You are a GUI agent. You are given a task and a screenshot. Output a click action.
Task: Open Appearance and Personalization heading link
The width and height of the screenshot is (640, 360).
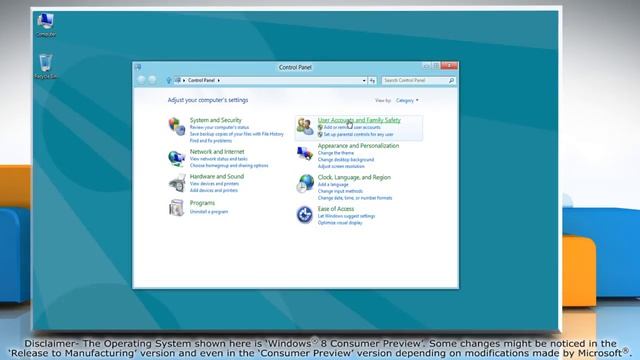pyautogui.click(x=358, y=146)
